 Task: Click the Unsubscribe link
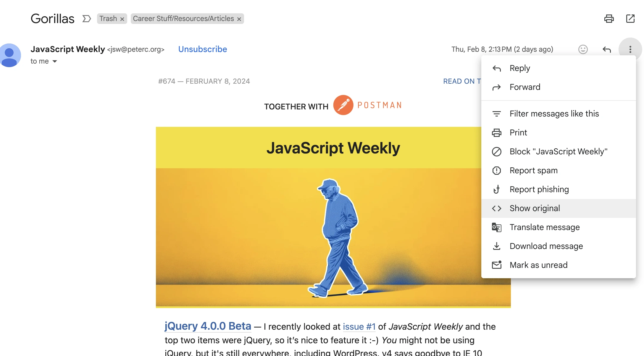[203, 49]
